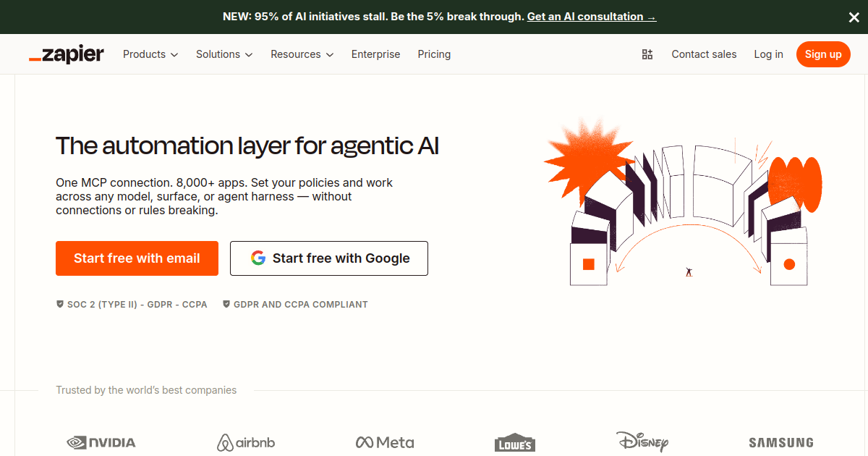This screenshot has height=456, width=868.
Task: Open the Pricing page
Action: click(x=434, y=54)
